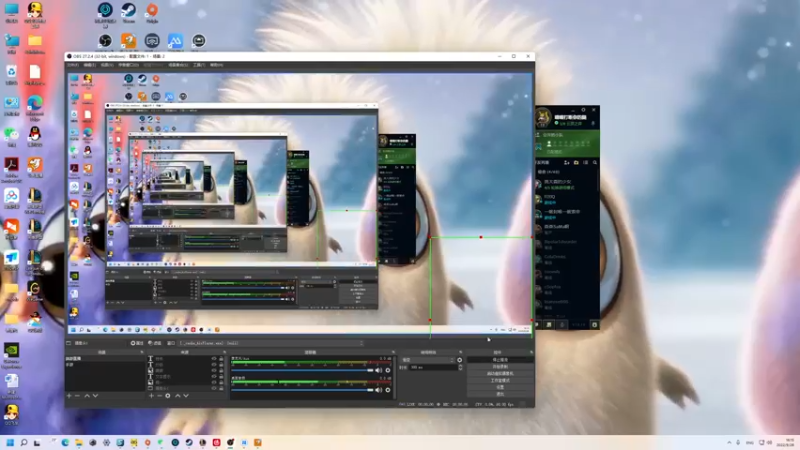Pop out the Sources dock via header icon
The image size is (800, 450).
click(x=224, y=352)
